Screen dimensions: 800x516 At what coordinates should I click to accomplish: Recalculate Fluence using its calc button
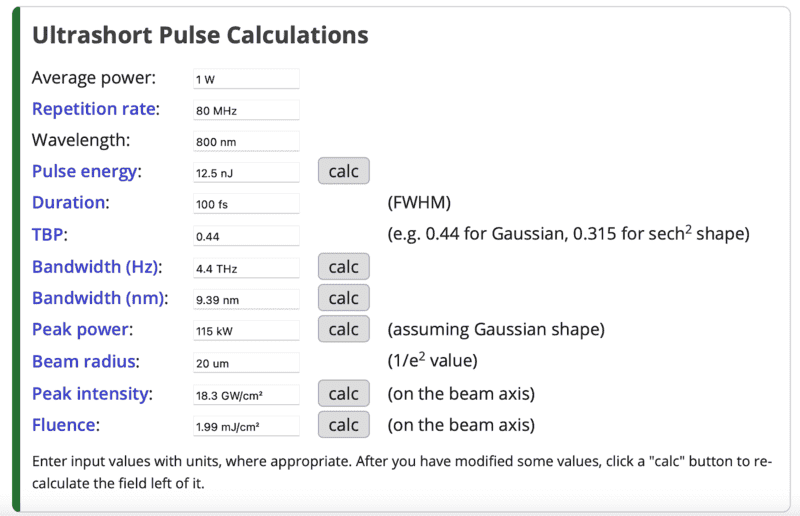tap(343, 425)
